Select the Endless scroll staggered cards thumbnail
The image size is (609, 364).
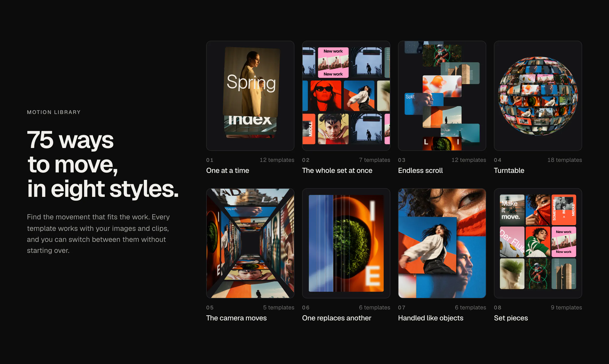pyautogui.click(x=442, y=96)
